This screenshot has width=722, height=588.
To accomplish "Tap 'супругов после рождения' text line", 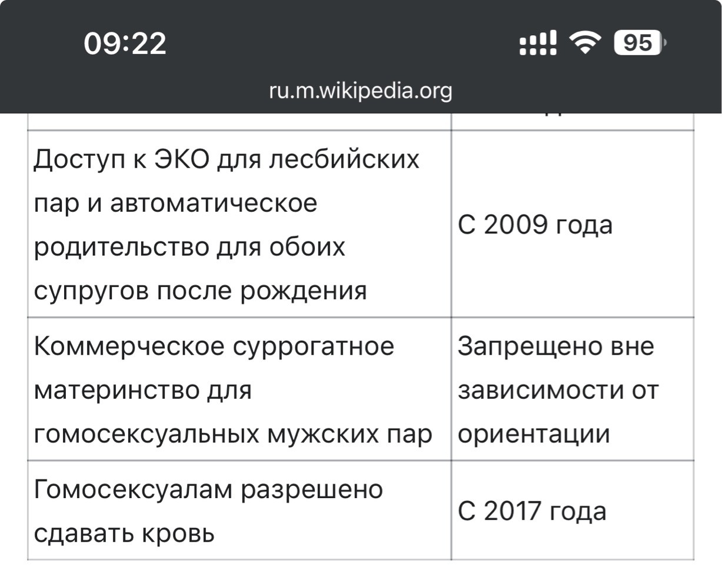I will pos(201,290).
